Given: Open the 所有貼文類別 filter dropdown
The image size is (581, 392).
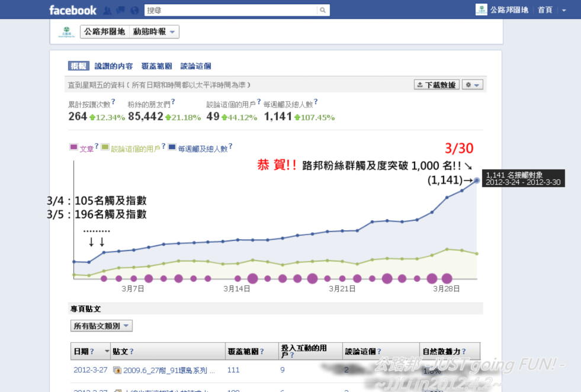Looking at the screenshot, I should coord(101,326).
